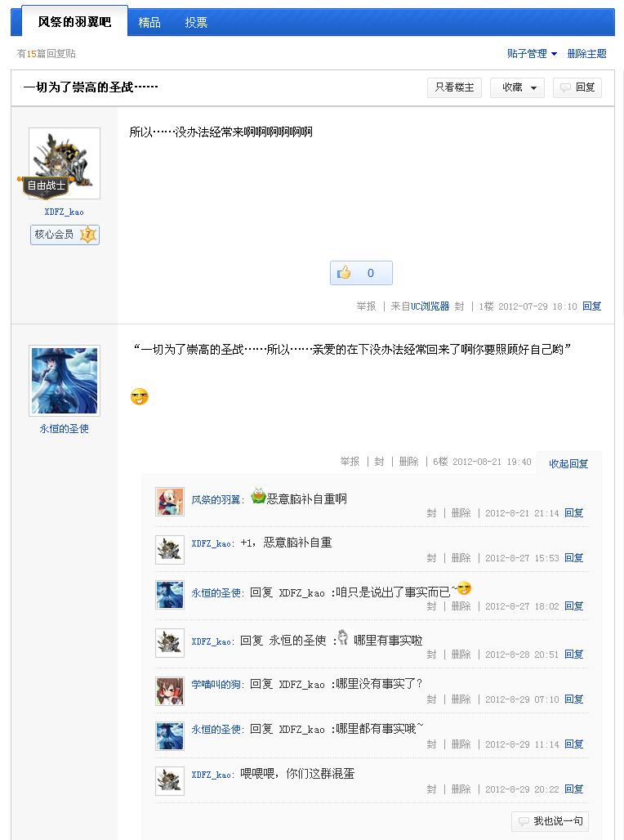Click 风祭的羽翼's small comment avatar

pyautogui.click(x=170, y=502)
